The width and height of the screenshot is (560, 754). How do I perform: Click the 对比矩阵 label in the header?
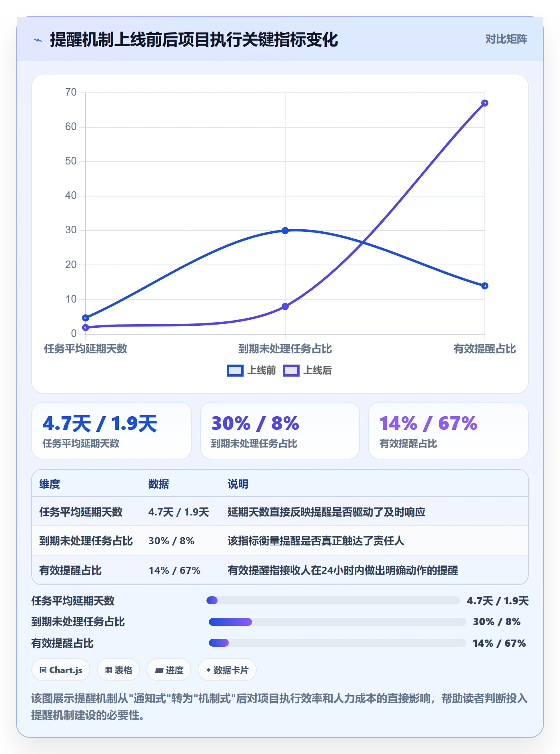(506, 39)
